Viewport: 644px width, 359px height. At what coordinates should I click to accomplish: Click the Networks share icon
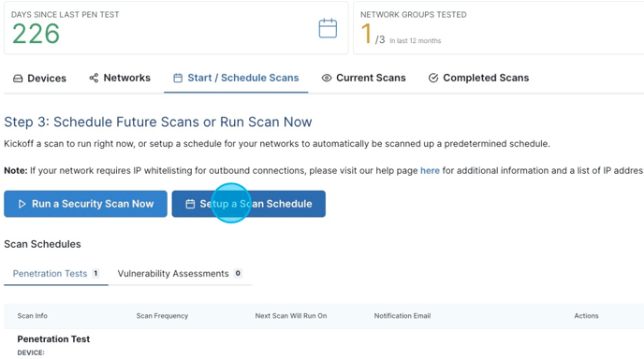pos(94,78)
